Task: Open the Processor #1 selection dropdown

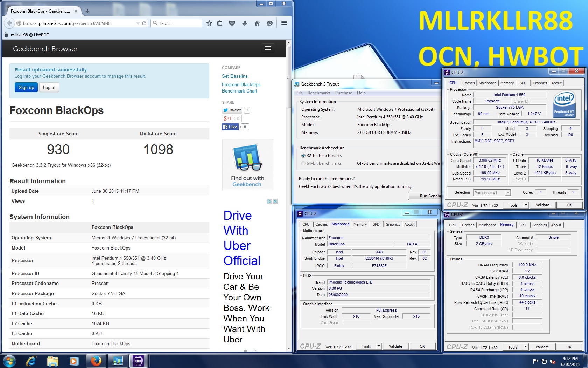Action: click(x=492, y=193)
